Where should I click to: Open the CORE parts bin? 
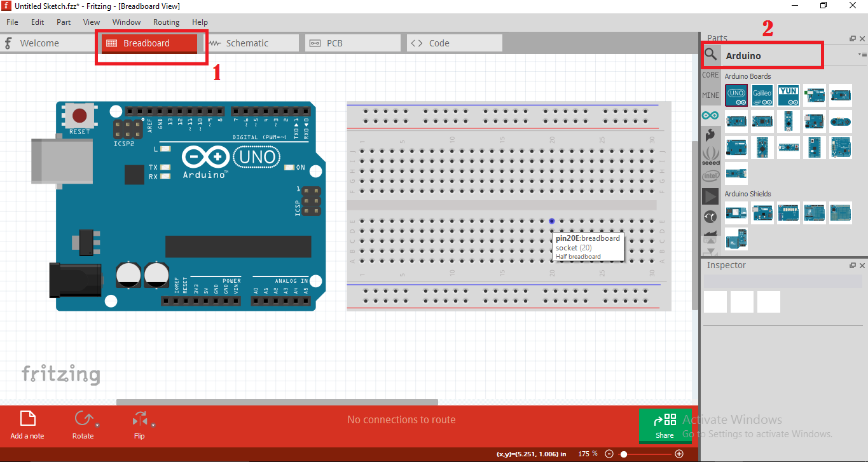pos(710,75)
